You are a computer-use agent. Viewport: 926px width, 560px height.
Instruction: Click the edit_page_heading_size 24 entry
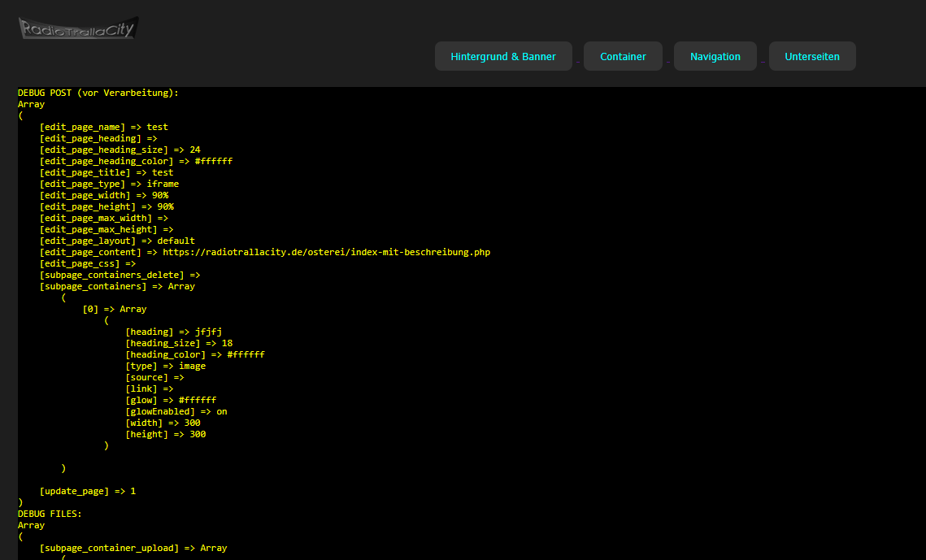pos(120,150)
